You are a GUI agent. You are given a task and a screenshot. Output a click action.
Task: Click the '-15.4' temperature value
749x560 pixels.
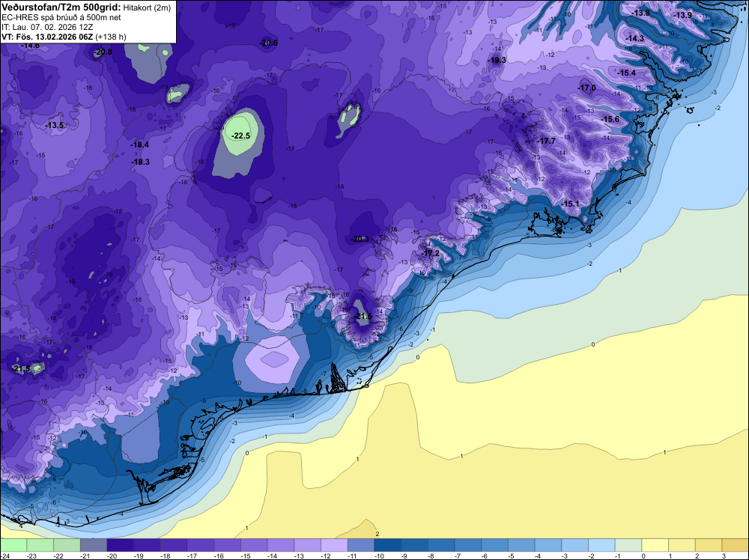627,73
